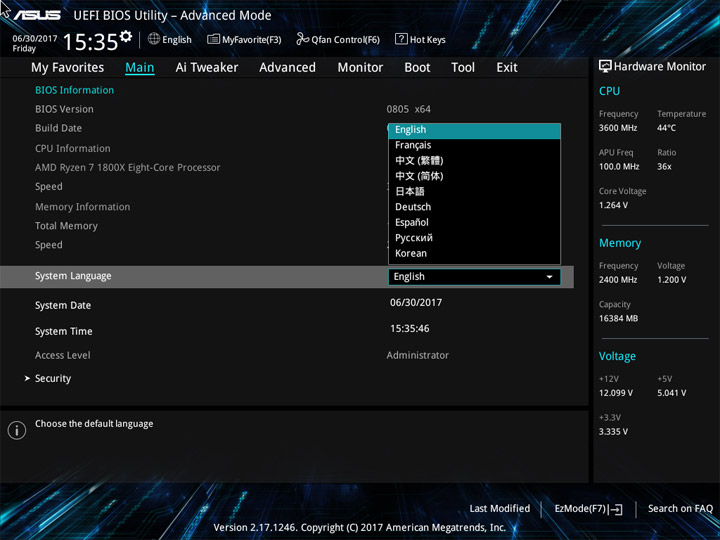Viewport: 720px width, 540px height.
Task: Click the Memory Information label
Action: pos(83,207)
